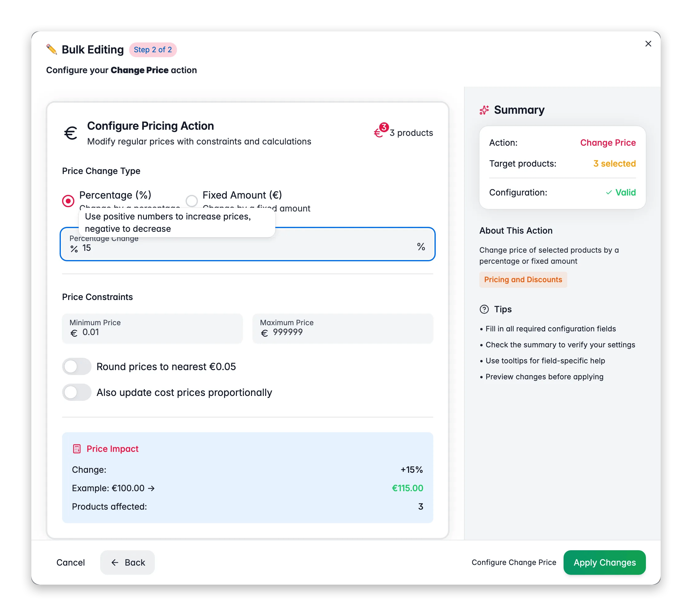Click the question mark Tips icon
This screenshot has width=692, height=616.
click(484, 309)
